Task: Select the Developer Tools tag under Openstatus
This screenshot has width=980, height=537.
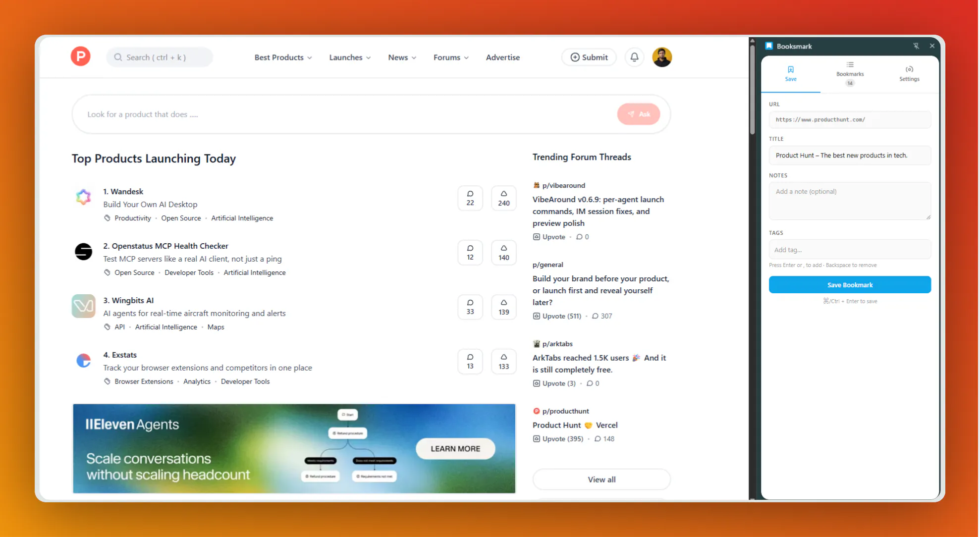Action: tap(189, 273)
